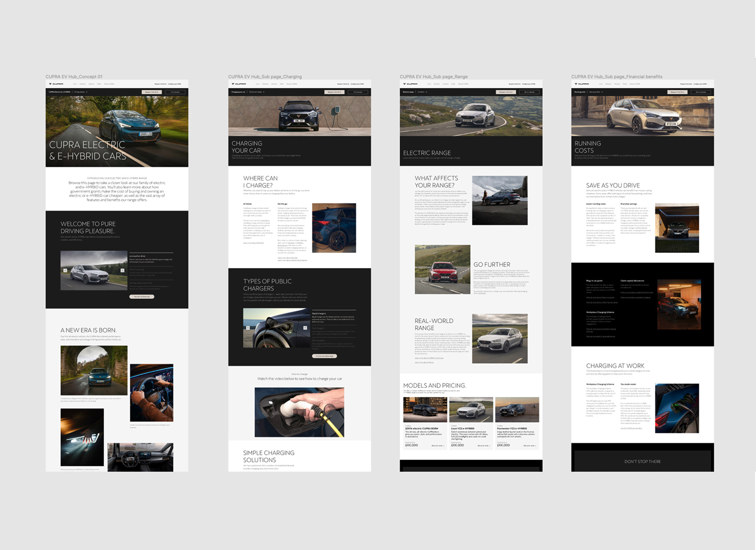Click the pill button under the Public Chargers accordion
This screenshot has width=756, height=550.
click(325, 356)
